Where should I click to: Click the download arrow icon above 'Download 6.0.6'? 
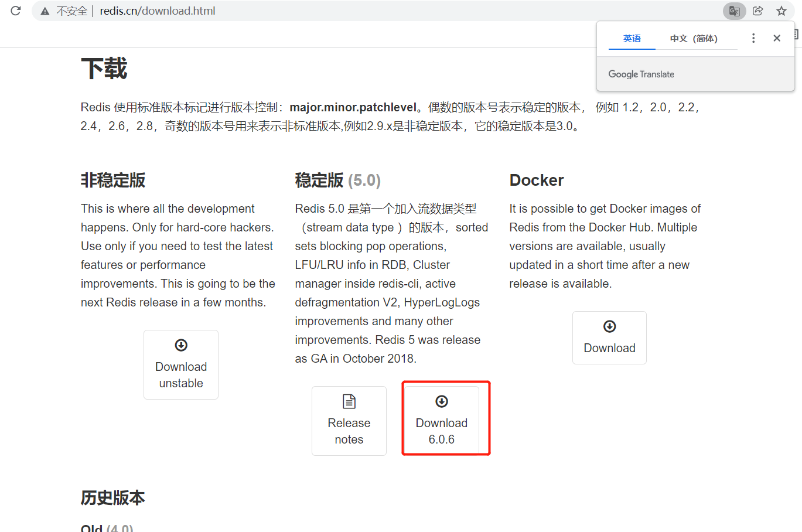pos(442,401)
